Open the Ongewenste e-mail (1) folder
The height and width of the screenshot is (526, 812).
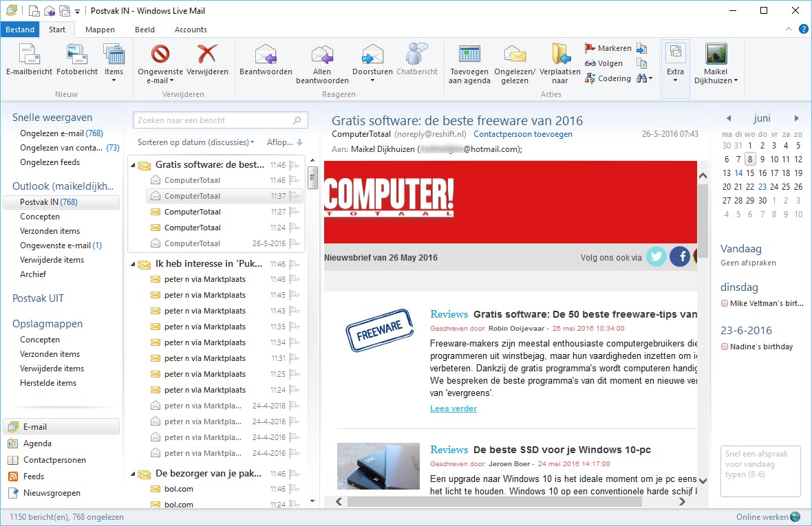[61, 245]
